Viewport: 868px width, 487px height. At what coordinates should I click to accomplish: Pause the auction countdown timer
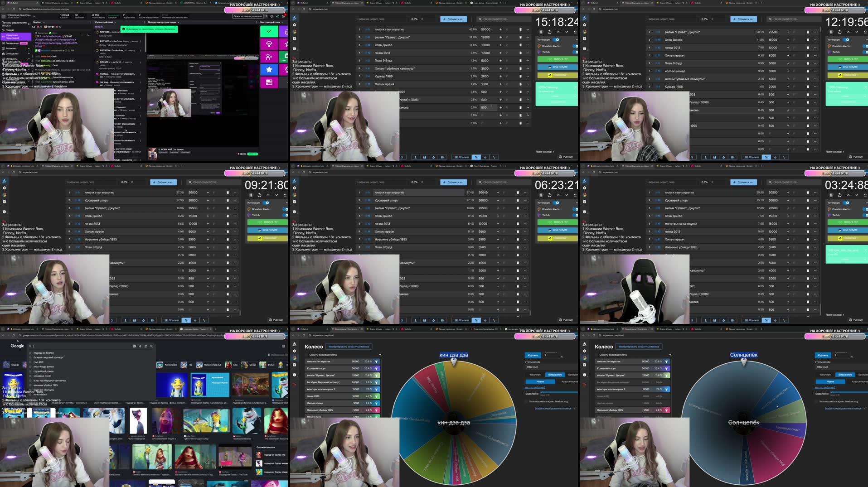pos(541,32)
